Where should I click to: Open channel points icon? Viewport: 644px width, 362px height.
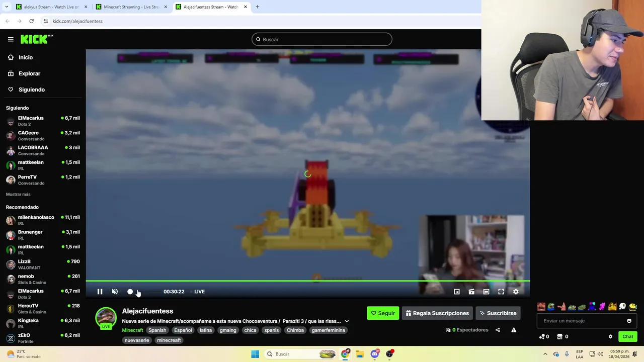(542, 336)
